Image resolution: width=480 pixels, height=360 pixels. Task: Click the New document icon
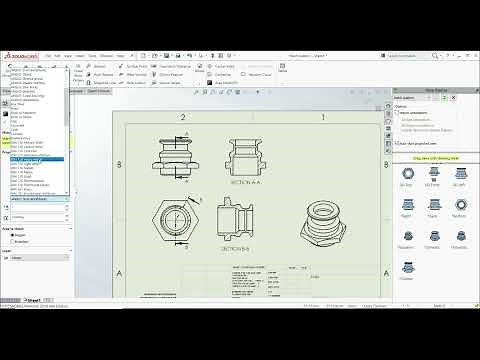(x=143, y=56)
